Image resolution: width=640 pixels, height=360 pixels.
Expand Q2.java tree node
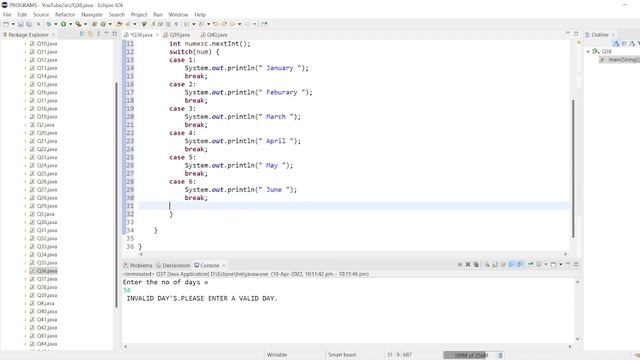click(25, 125)
